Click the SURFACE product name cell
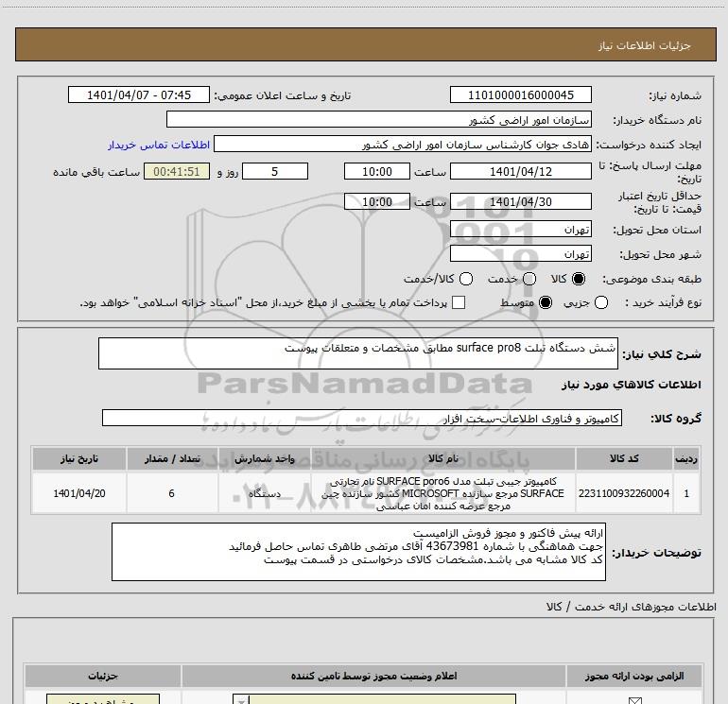 442,493
